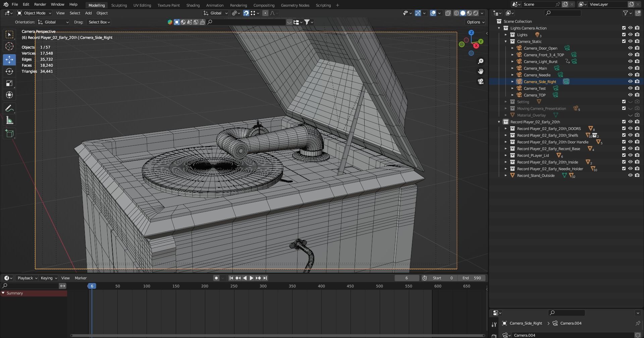Hide Camera_Main with its eye icon
The height and width of the screenshot is (338, 644).
630,68
